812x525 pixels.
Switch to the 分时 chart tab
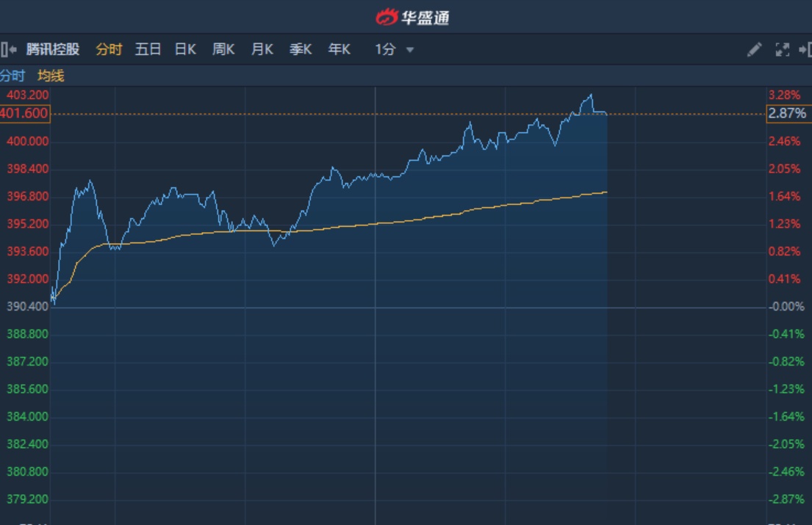tap(109, 50)
